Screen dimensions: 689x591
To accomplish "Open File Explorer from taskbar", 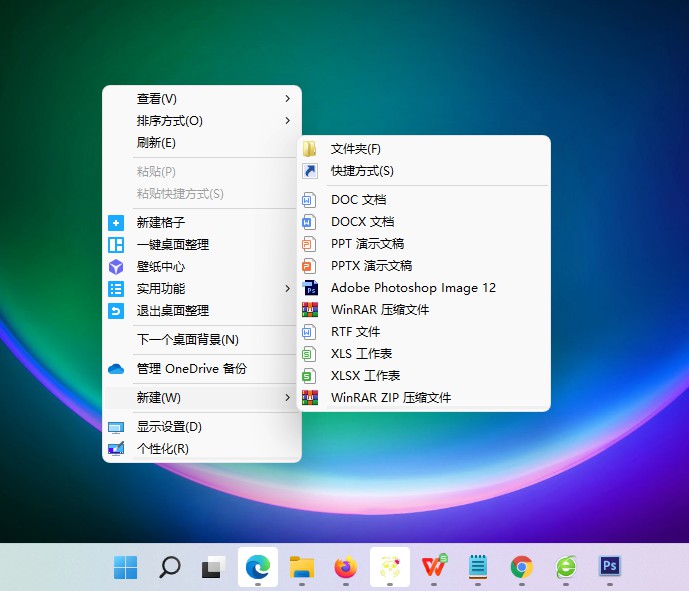I will (x=302, y=567).
